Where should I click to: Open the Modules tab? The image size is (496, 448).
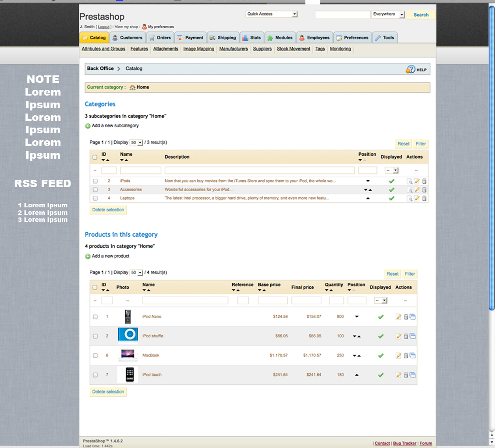pyautogui.click(x=280, y=38)
